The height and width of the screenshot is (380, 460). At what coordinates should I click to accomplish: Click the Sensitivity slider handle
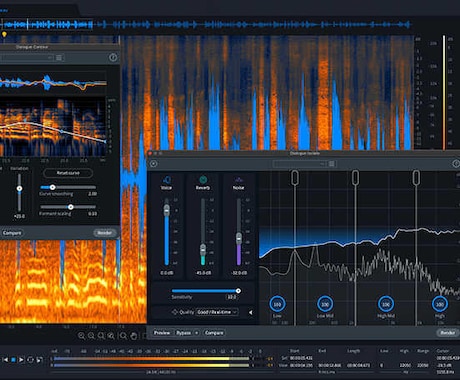[238, 291]
